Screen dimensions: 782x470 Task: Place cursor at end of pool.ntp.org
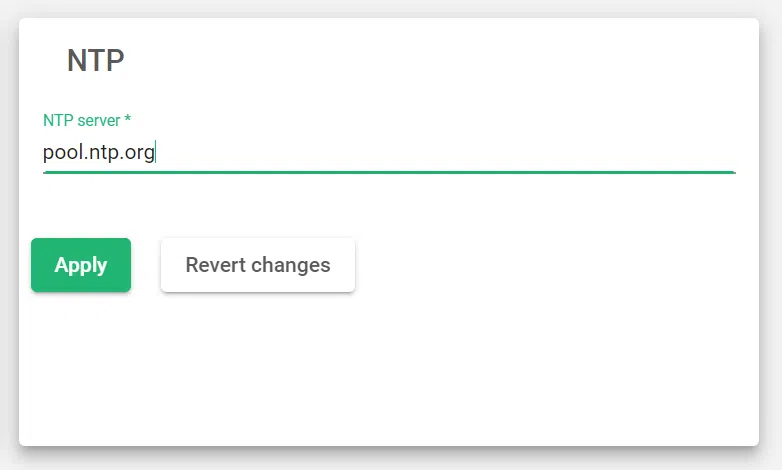(x=156, y=153)
